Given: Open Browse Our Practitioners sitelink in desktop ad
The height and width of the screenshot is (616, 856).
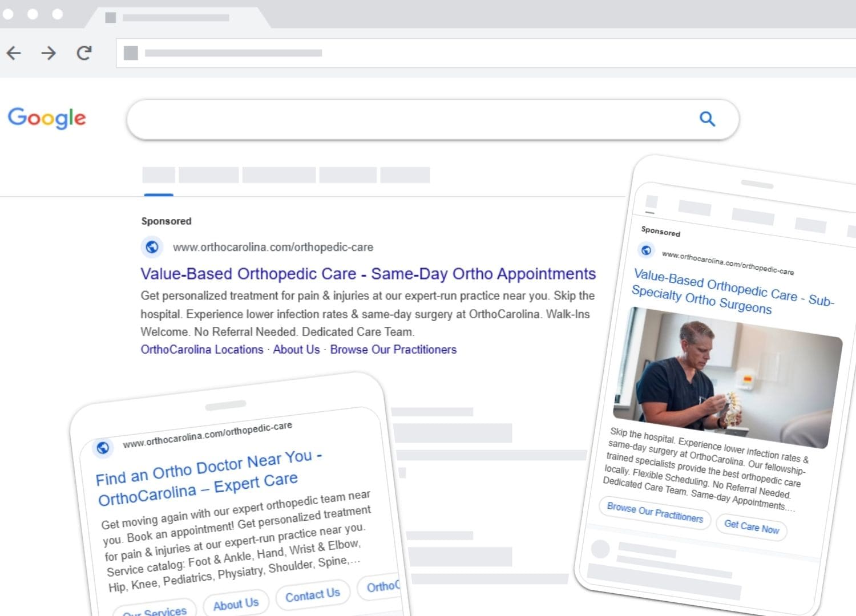Looking at the screenshot, I should click(393, 350).
